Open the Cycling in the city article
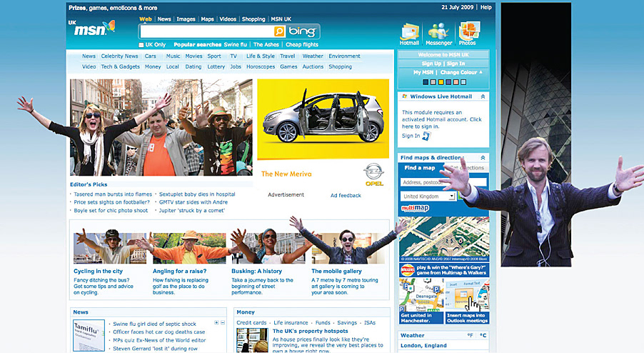Viewport: 644px width, 353px height. point(98,271)
